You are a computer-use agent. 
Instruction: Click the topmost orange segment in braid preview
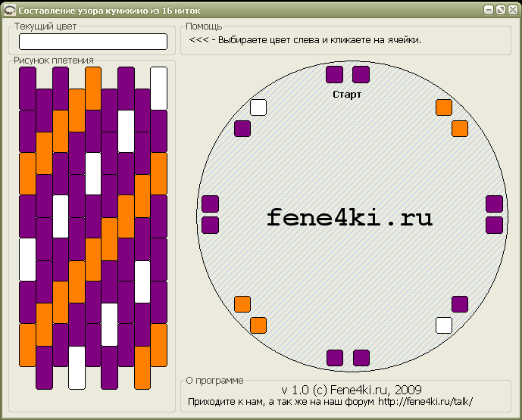pos(93,89)
